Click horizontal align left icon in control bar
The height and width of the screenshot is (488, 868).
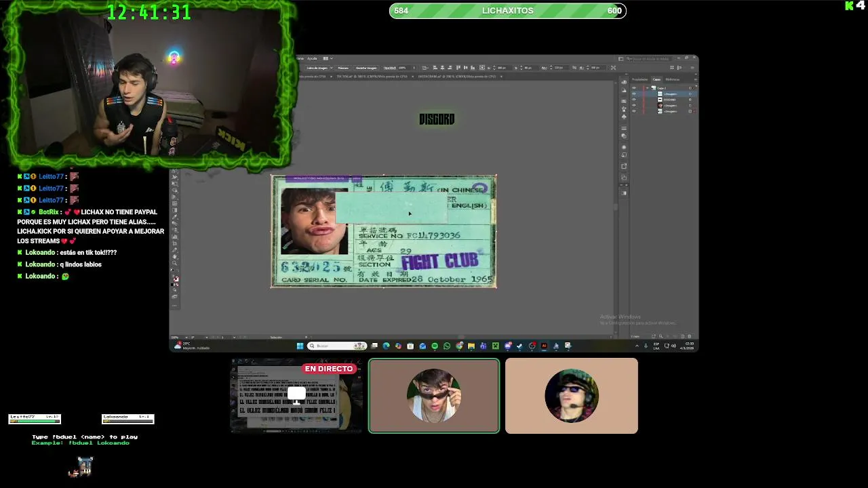[x=435, y=68]
